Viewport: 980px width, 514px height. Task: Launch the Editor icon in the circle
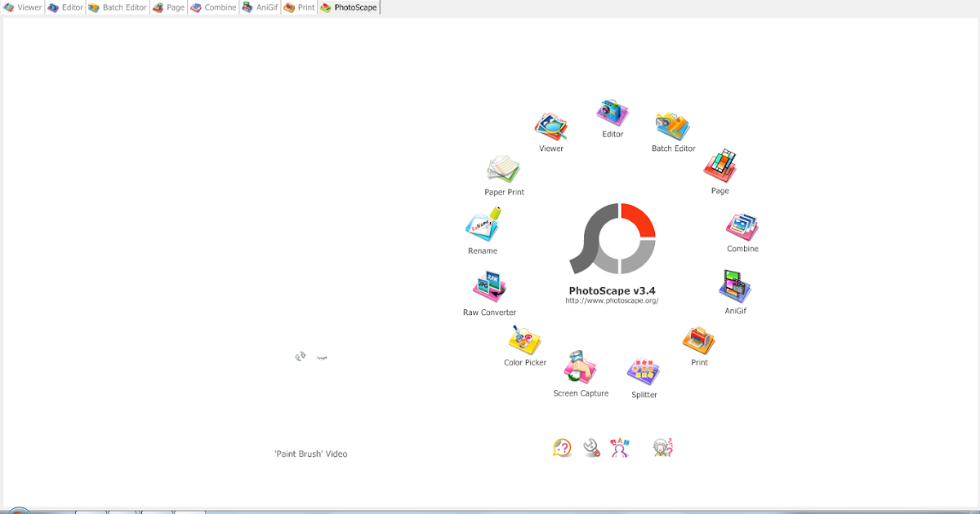[x=612, y=113]
